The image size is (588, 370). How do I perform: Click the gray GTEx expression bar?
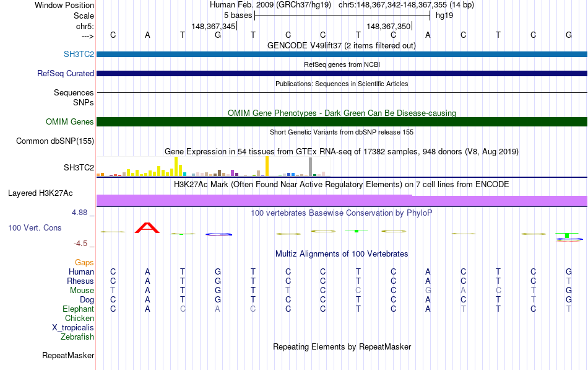pos(311,167)
